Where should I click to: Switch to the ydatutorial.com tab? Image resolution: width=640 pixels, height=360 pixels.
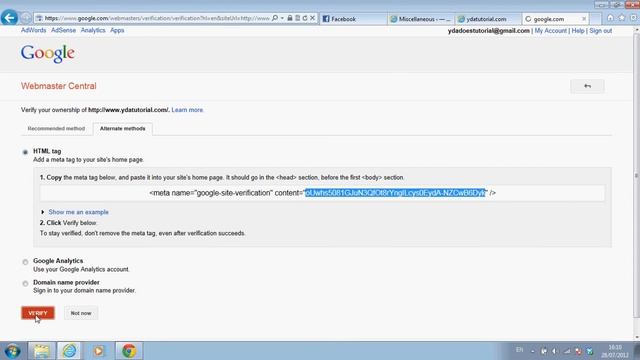coord(488,19)
